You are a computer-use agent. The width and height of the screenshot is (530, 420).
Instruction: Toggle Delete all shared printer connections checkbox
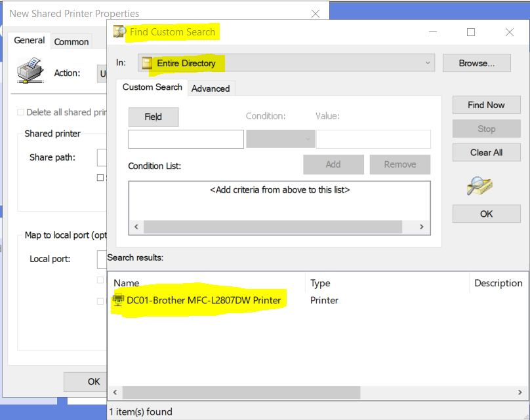(x=20, y=112)
